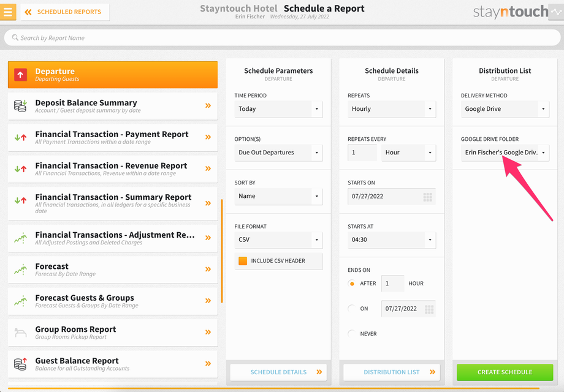
Task: Click chevron for Financial Transaction Summary Report
Action: point(208,203)
